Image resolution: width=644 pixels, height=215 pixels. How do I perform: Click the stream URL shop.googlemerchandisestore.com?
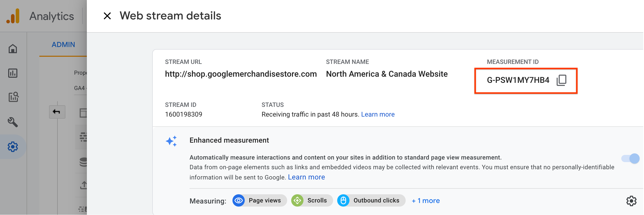pyautogui.click(x=241, y=74)
